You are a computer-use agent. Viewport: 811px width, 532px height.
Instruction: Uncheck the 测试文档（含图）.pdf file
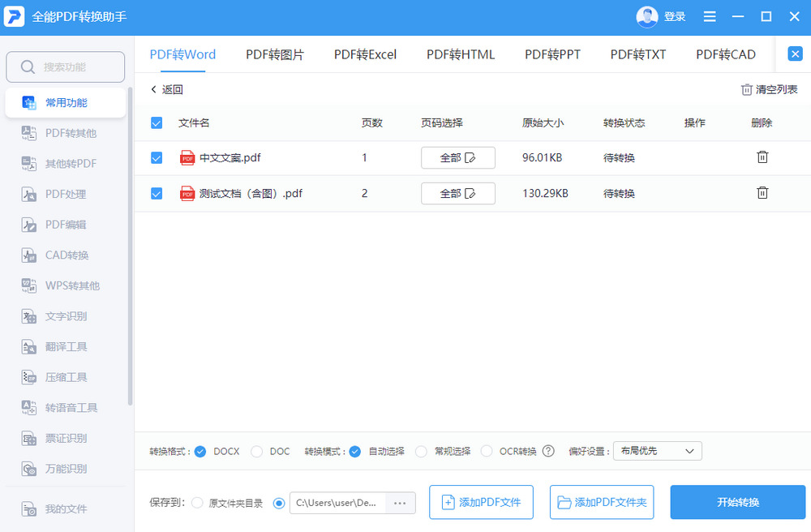(156, 193)
